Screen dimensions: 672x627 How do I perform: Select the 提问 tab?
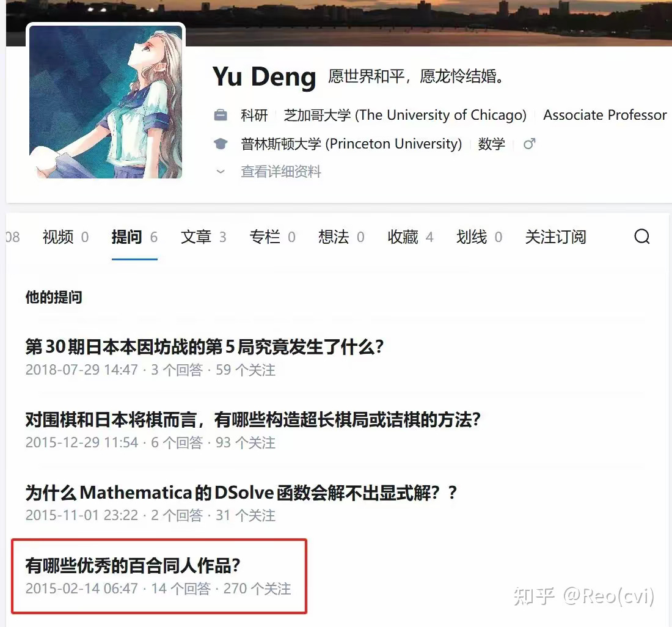pos(134,237)
